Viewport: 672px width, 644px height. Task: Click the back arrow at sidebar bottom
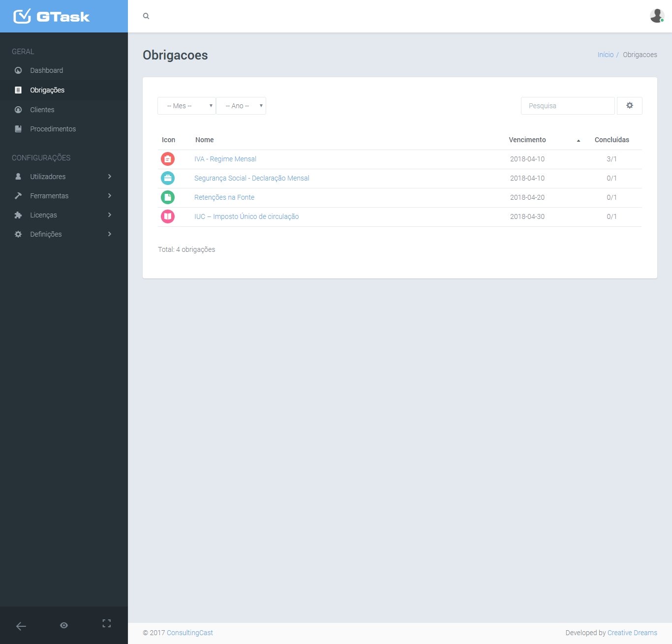tap(21, 626)
